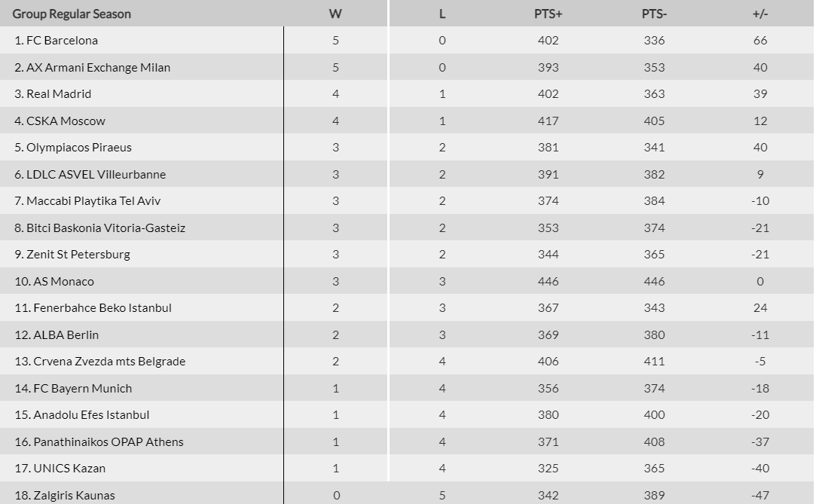Sort table by the W column header
This screenshot has height=504, width=816.
335,14
